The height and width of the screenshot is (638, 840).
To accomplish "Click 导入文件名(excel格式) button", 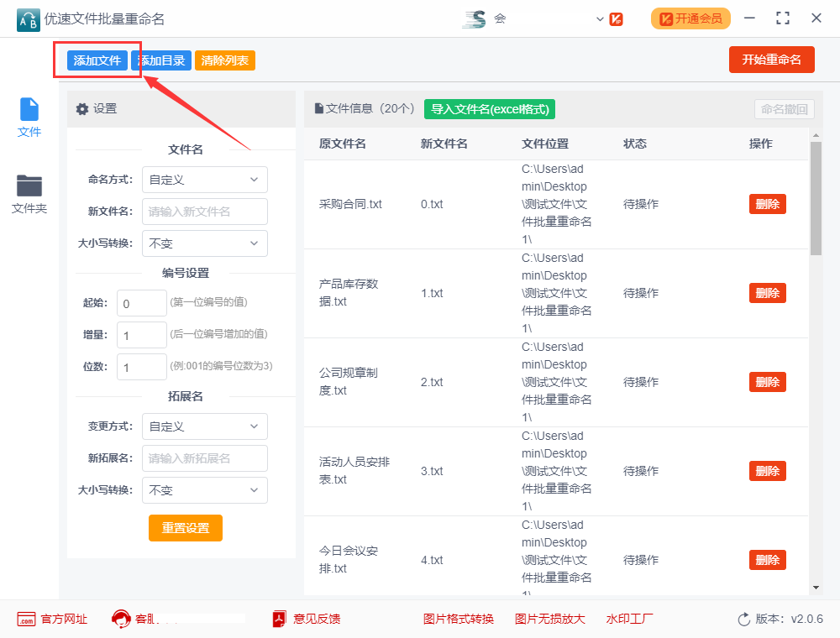I will point(489,109).
